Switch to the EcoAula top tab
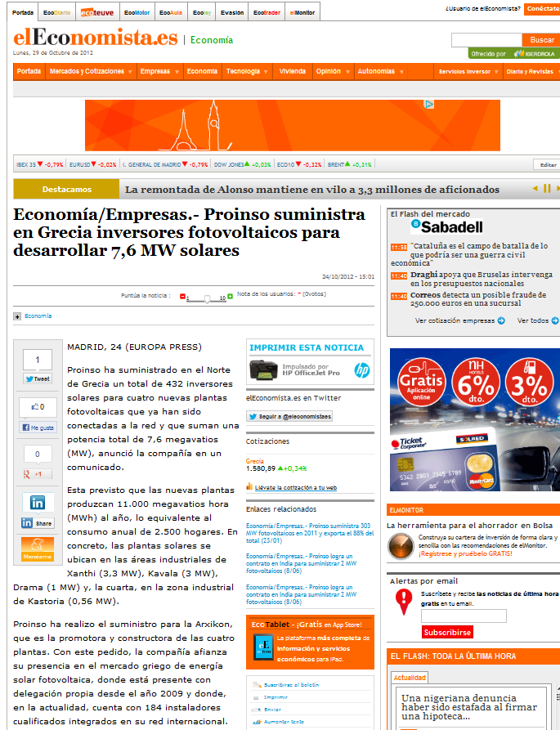 (x=171, y=12)
